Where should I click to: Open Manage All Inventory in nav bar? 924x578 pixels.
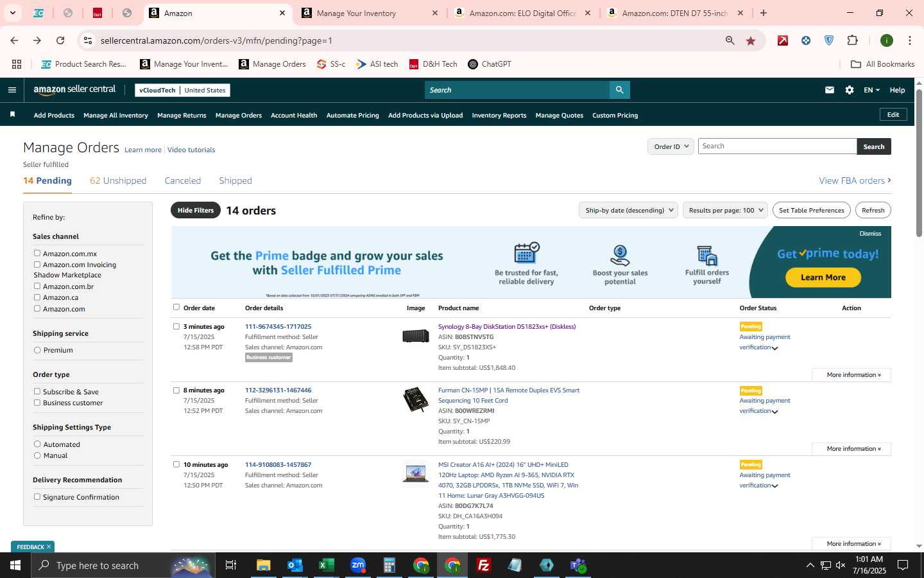tap(116, 116)
